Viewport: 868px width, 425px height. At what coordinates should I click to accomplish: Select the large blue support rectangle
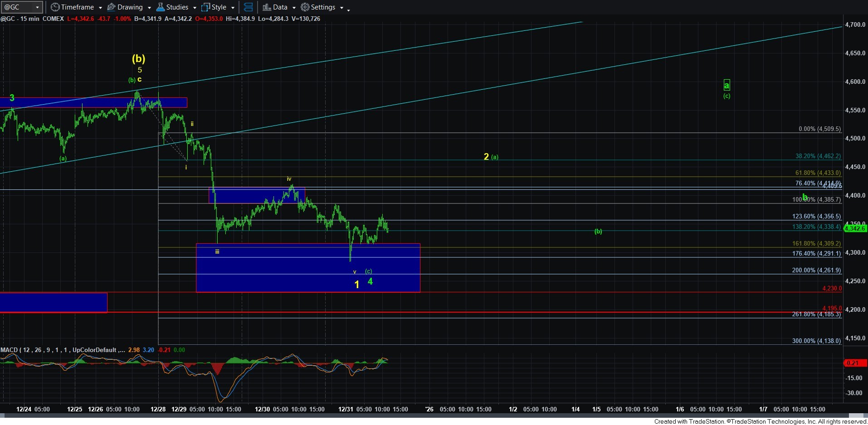308,268
